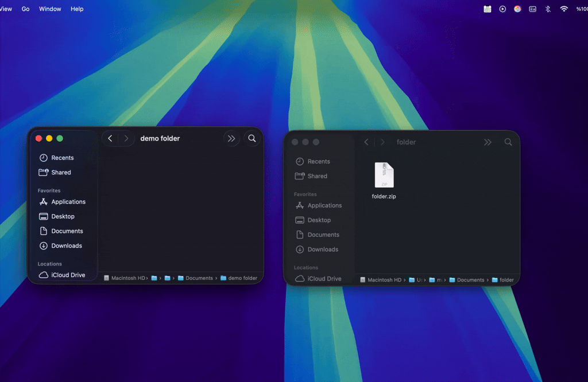Expand toolbar overflow chevrons in demo folder window
The width and height of the screenshot is (588, 382).
[x=231, y=139]
